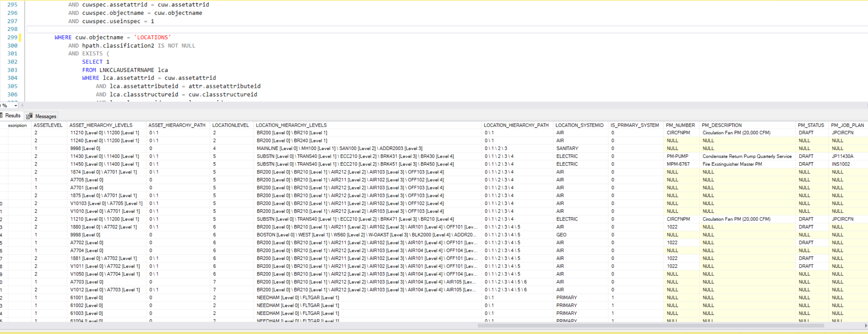The height and width of the screenshot is (334, 868).
Task: Click 'LNKCLAUSEATRNAME' in the FROM clause
Action: 126,70
